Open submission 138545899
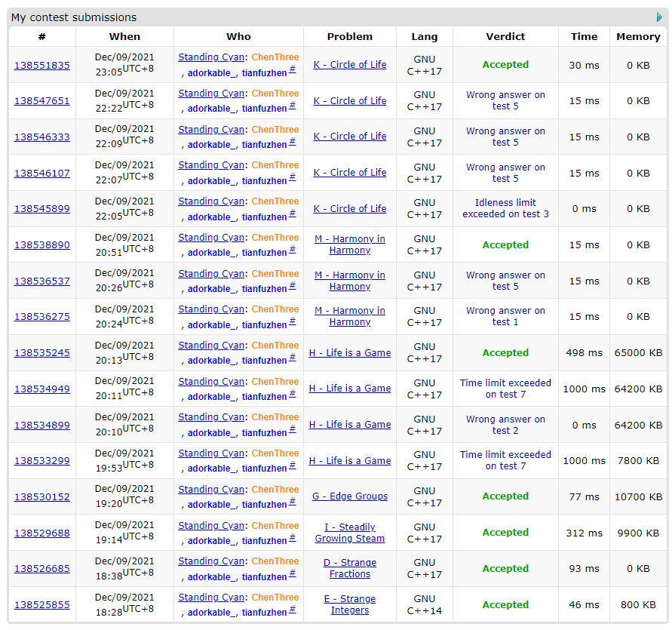Viewport: 672px width, 630px height. click(x=42, y=209)
